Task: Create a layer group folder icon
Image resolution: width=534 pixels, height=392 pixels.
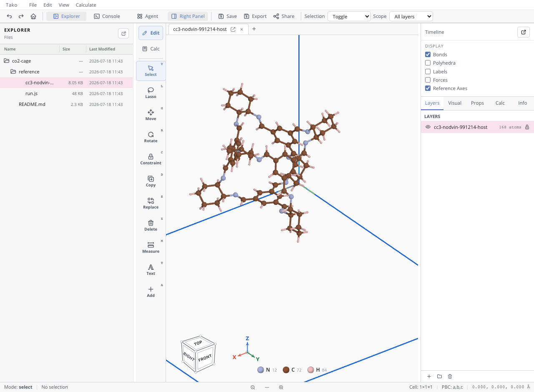Action: 439,376
